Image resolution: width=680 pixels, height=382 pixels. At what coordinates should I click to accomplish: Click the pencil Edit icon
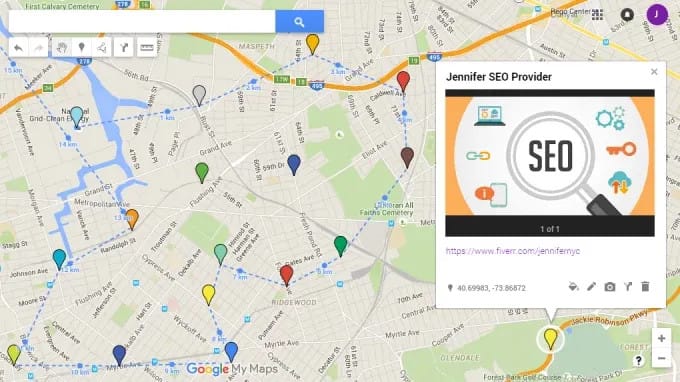tap(592, 287)
